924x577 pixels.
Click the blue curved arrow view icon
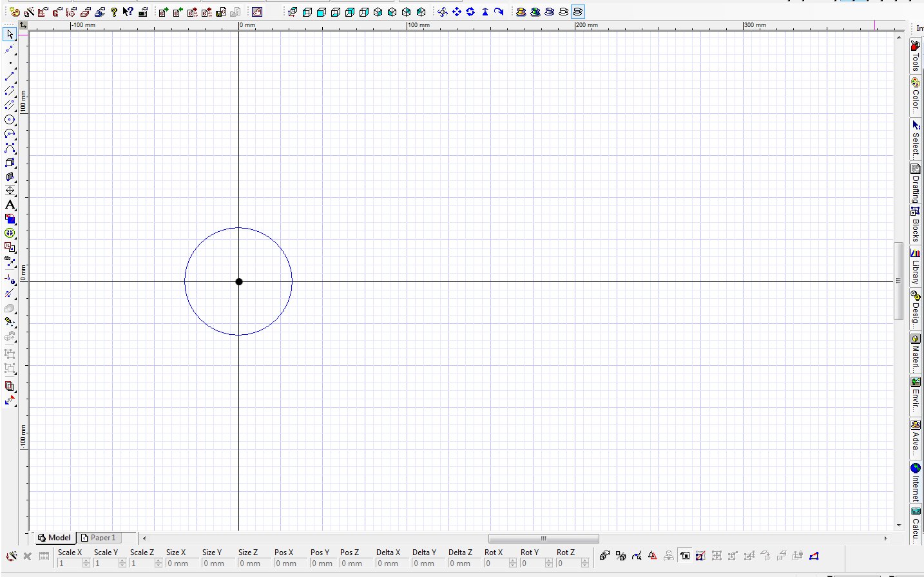tap(499, 12)
